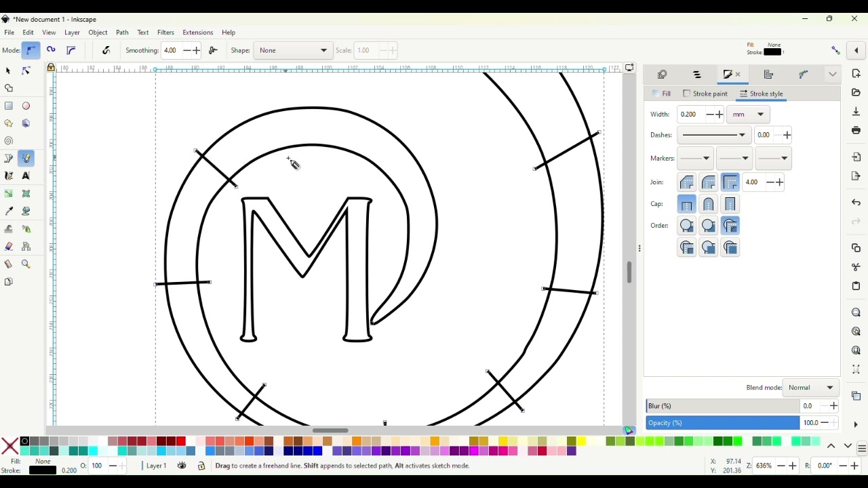Activate the Tweak tool

[9, 230]
